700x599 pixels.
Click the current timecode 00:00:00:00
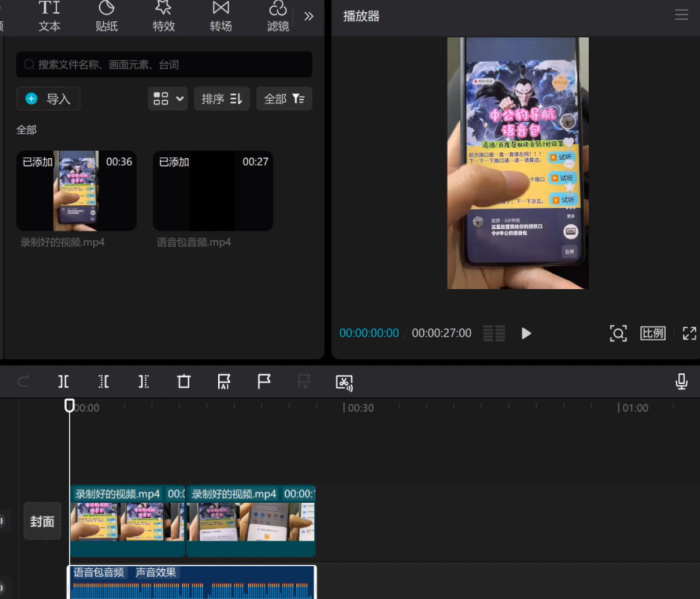369,333
